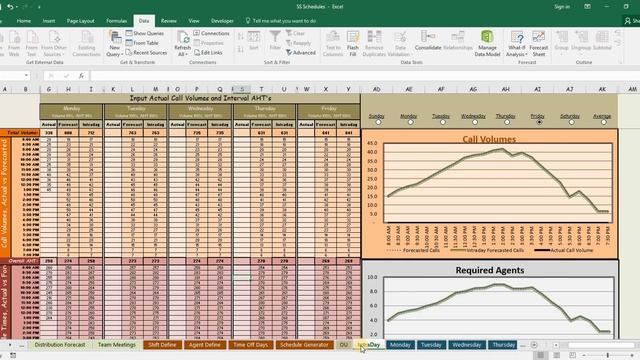Click Text to Columns

tap(333, 43)
